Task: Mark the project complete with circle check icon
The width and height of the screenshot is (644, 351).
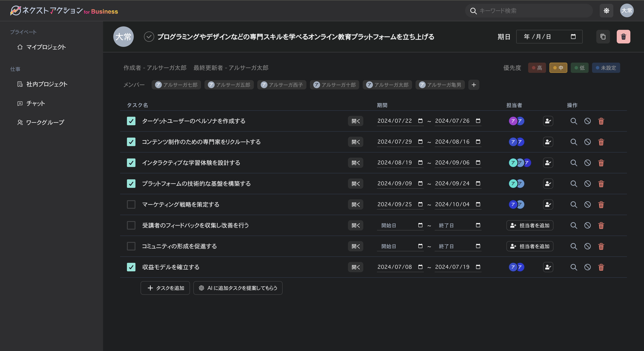Action: click(149, 37)
